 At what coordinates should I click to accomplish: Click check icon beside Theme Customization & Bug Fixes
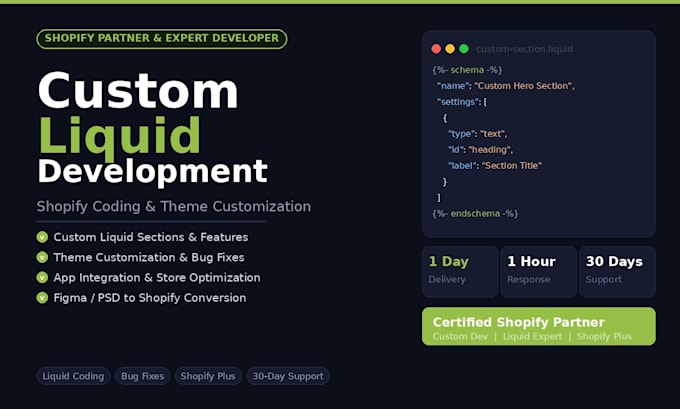42,257
